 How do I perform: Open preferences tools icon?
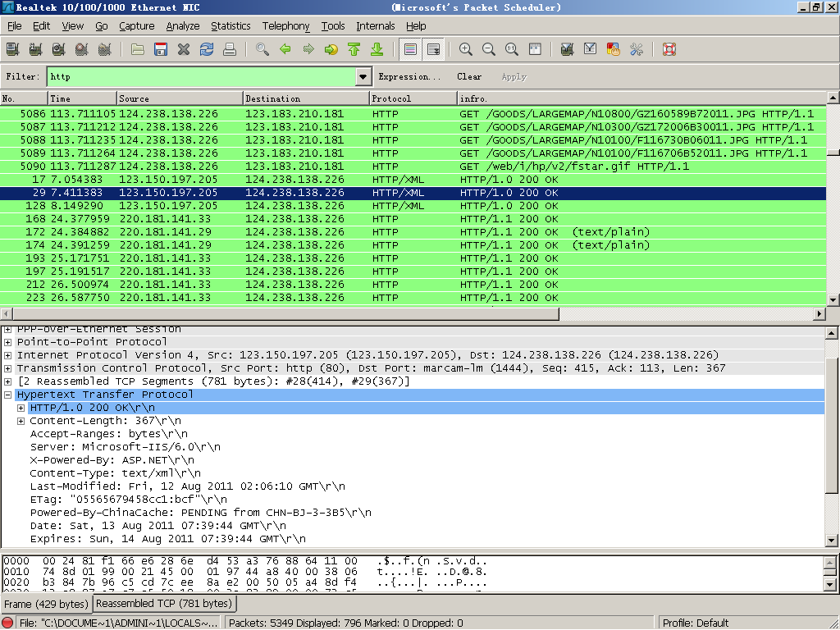(637, 49)
